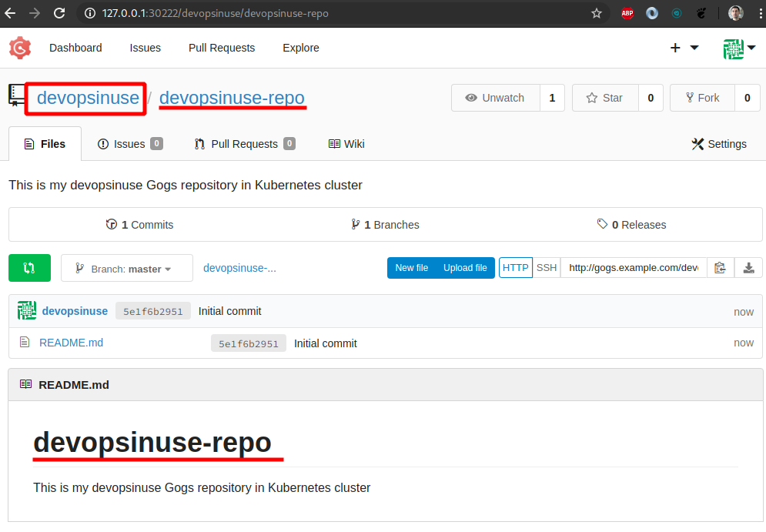Open the teal circle browser extension
The image size is (766, 532).
(677, 13)
